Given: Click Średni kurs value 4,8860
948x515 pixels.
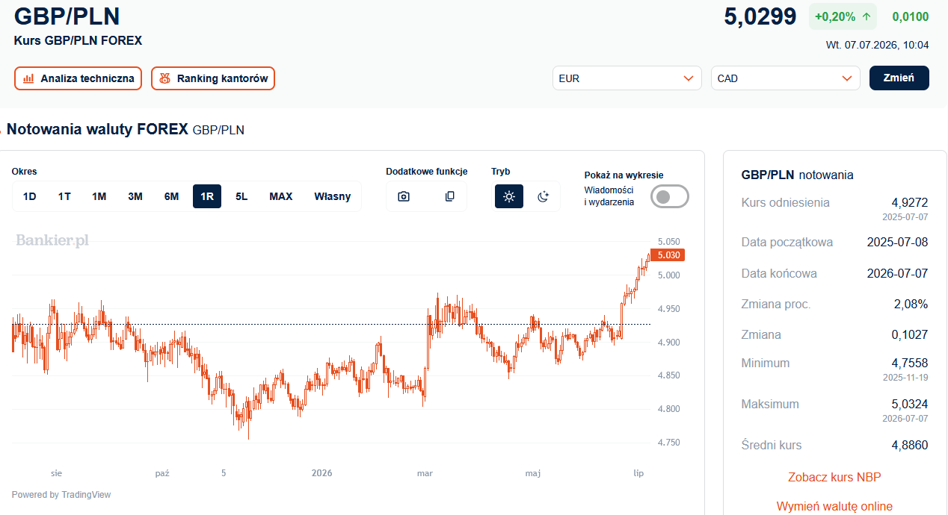Looking at the screenshot, I should point(909,445).
